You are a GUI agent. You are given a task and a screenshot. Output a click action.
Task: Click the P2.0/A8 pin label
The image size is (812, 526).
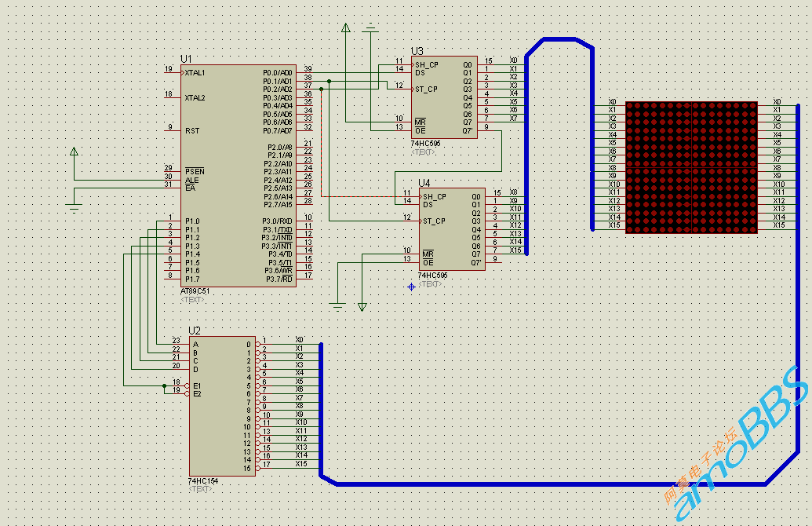click(280, 147)
